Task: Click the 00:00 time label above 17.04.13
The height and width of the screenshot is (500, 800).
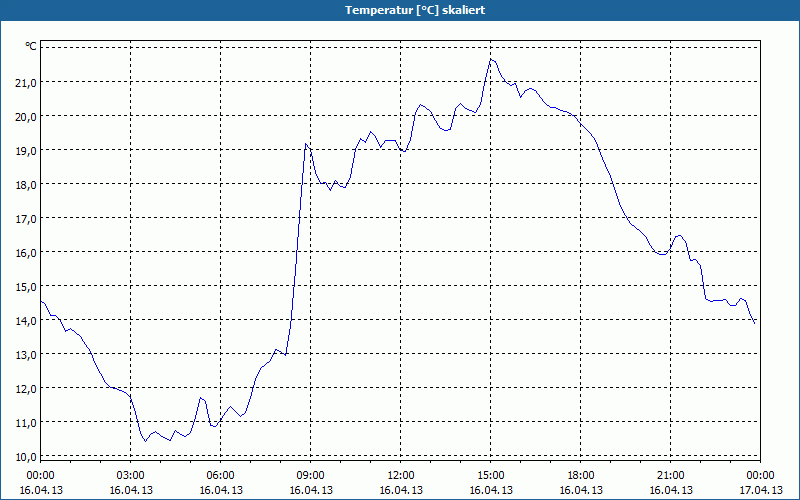Action: (x=760, y=476)
